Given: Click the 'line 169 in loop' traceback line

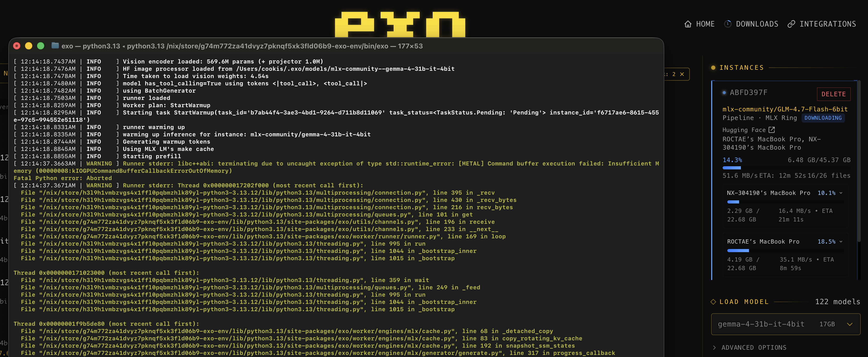Looking at the screenshot, I should tap(263, 237).
